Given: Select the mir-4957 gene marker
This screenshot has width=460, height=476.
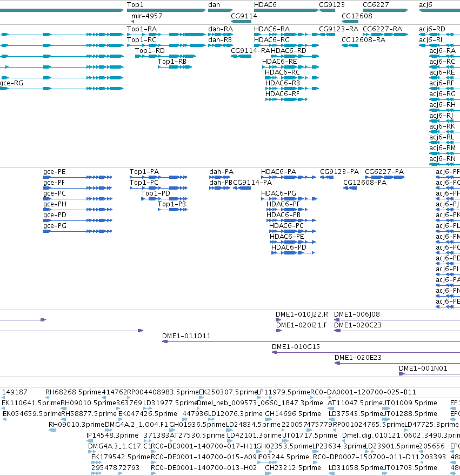Looking at the screenshot, I should pos(132,22).
